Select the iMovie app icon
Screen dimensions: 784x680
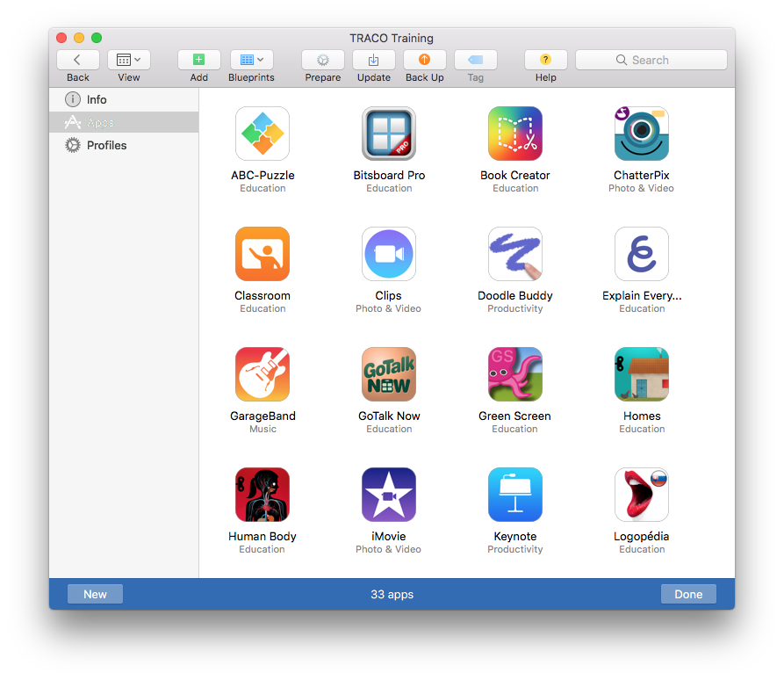389,495
